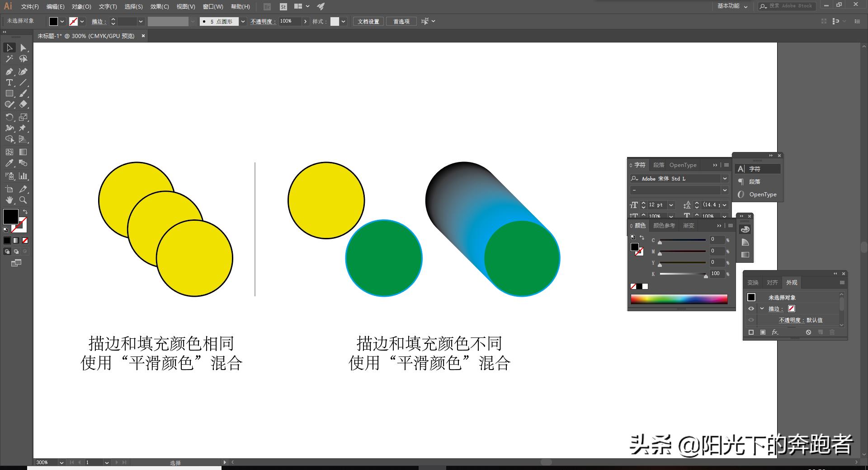Image resolution: width=868 pixels, height=470 pixels.
Task: Open 5 点圆形 brush dropdown
Action: point(243,21)
